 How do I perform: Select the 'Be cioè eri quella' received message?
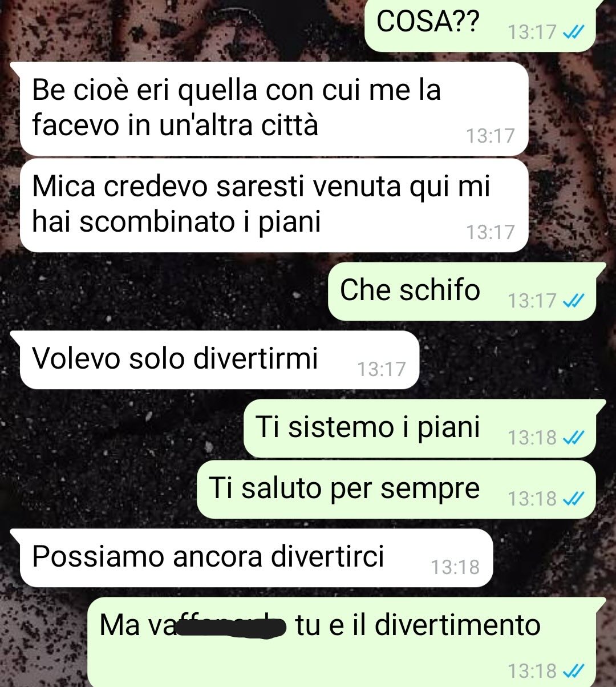click(x=274, y=108)
